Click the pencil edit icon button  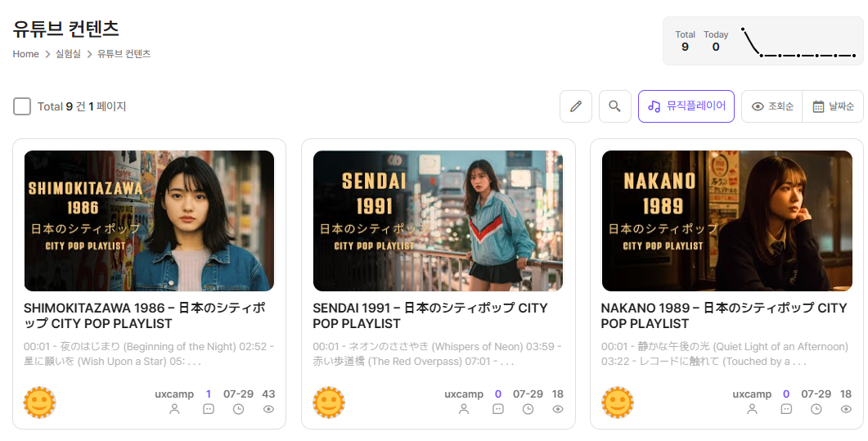(x=576, y=106)
